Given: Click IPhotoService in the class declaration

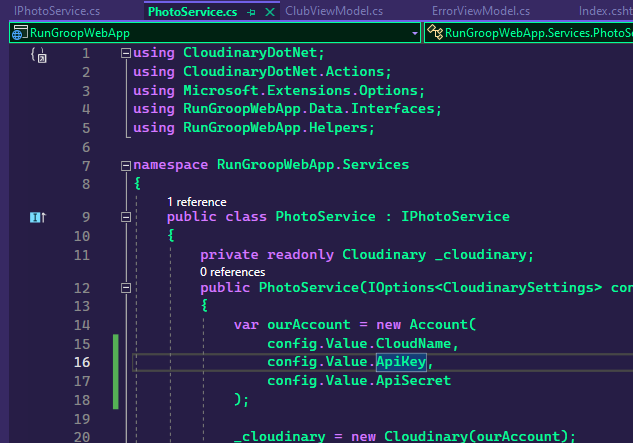Looking at the screenshot, I should click(x=455, y=216).
